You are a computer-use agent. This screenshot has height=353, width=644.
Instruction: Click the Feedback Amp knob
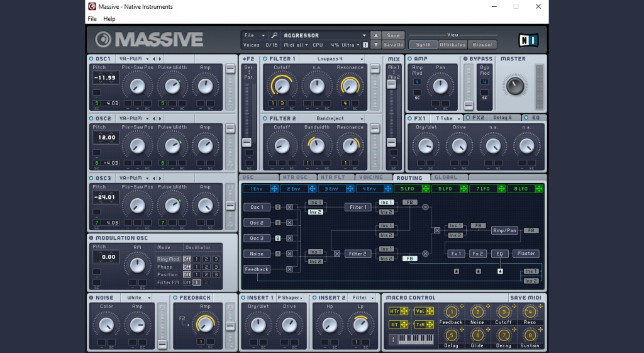205,325
